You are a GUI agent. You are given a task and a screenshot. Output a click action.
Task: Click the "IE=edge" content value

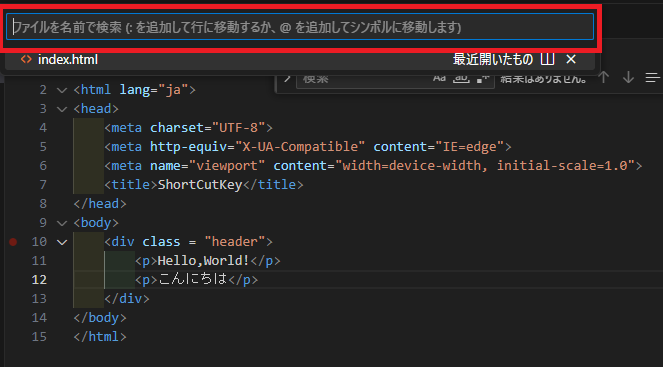469,147
